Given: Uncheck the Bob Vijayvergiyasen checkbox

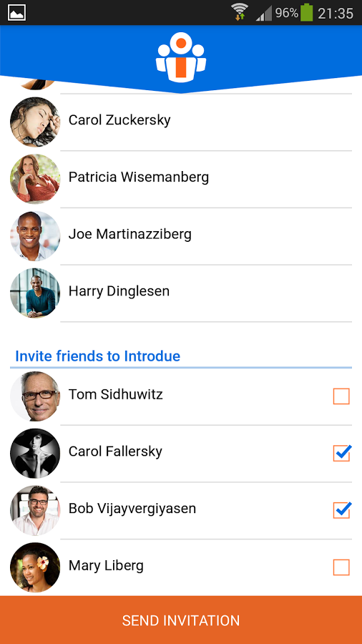Looking at the screenshot, I should coord(342,509).
